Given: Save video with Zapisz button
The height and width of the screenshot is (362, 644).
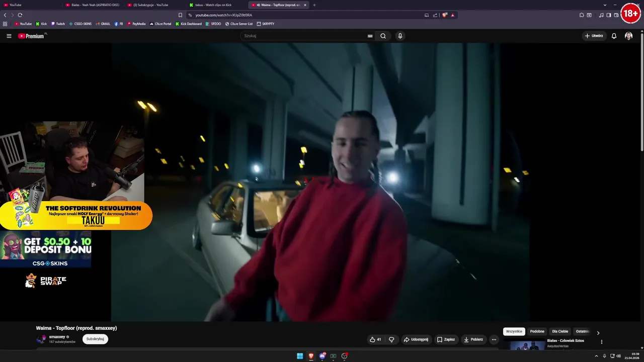Looking at the screenshot, I should tap(446, 339).
